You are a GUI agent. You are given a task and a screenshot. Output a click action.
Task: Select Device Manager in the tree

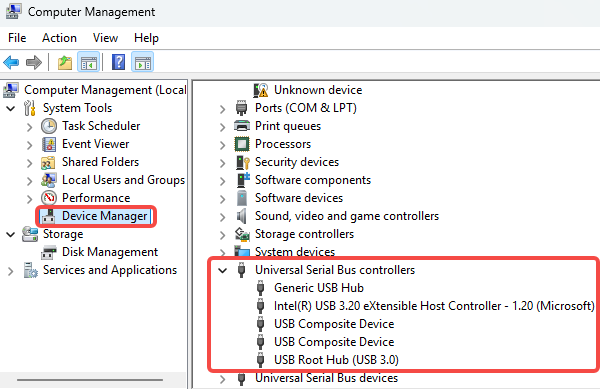tap(104, 216)
